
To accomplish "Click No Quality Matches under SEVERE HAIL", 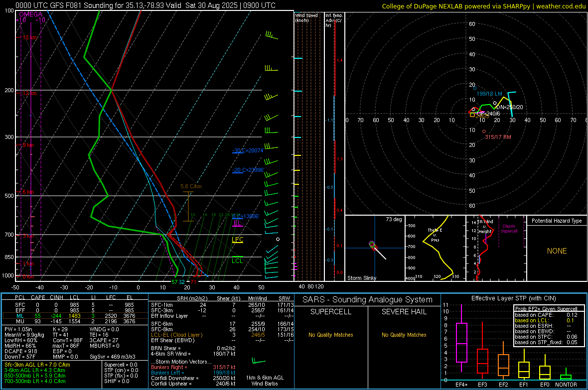I will point(404,335).
